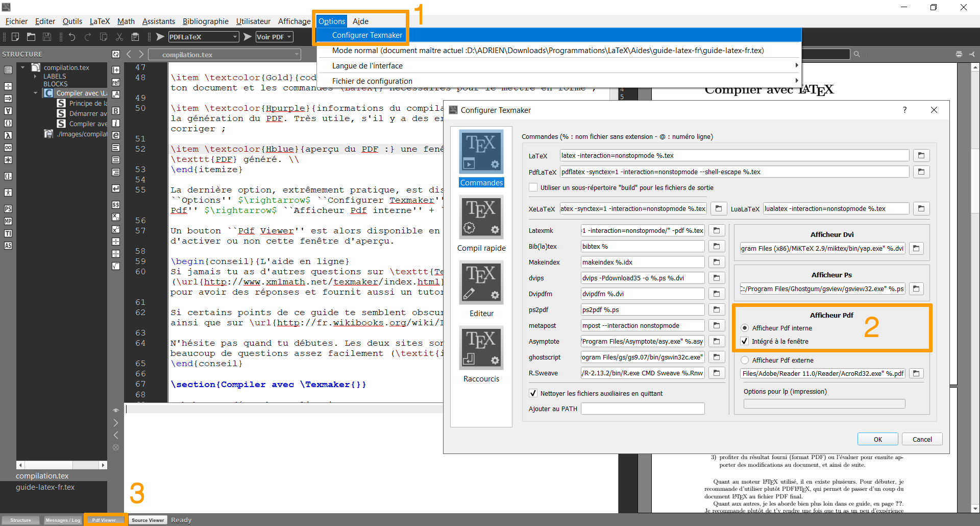This screenshot has width=980, height=526.
Task: Click the paste icon in the toolbar
Action: coord(135,37)
